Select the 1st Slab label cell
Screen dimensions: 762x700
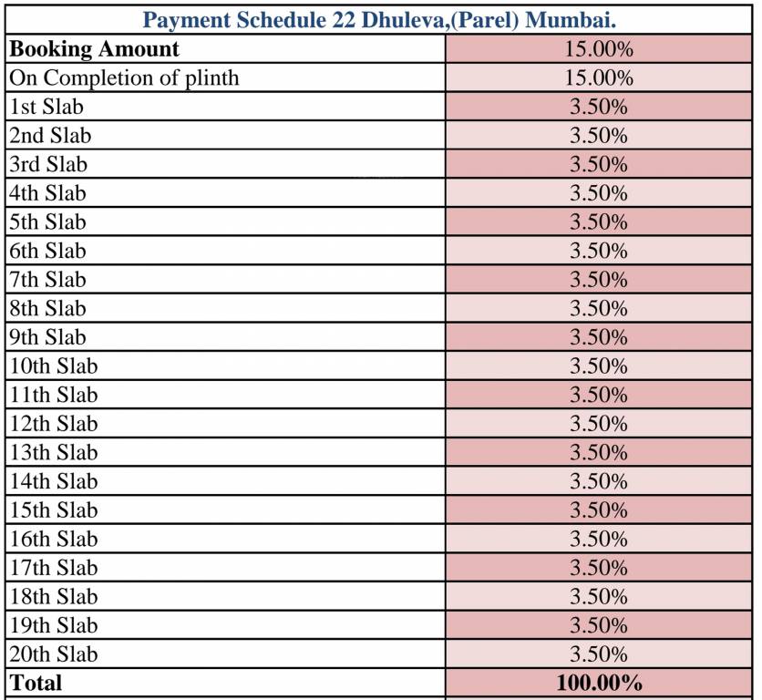tap(46, 107)
